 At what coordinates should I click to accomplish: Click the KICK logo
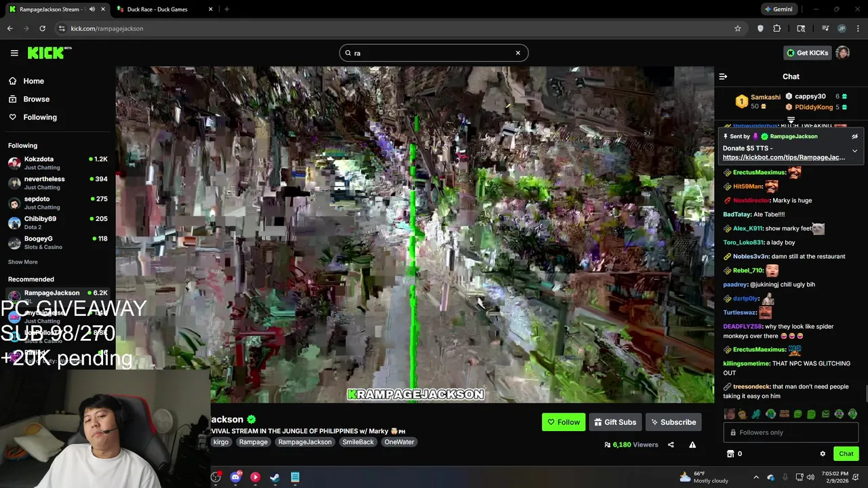tap(50, 53)
